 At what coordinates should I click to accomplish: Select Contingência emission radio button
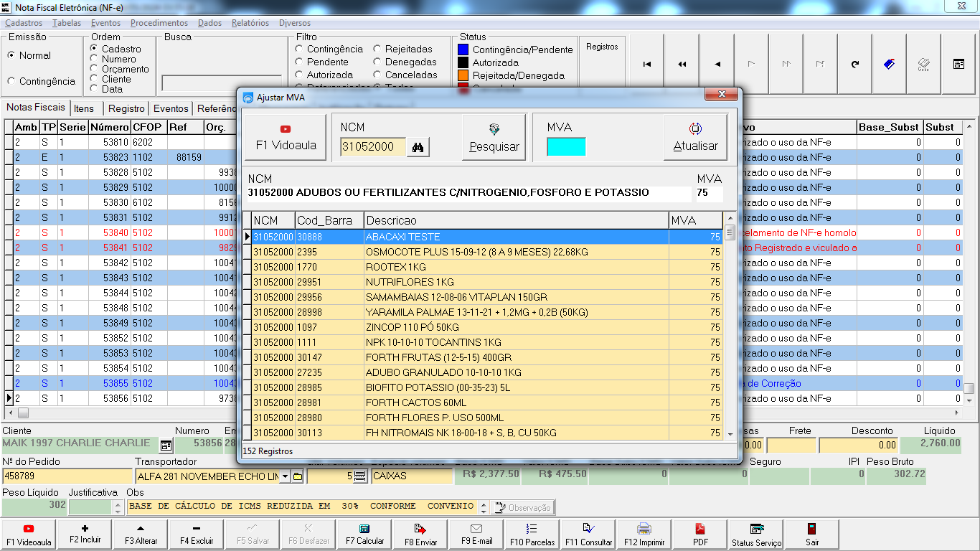pyautogui.click(x=11, y=81)
